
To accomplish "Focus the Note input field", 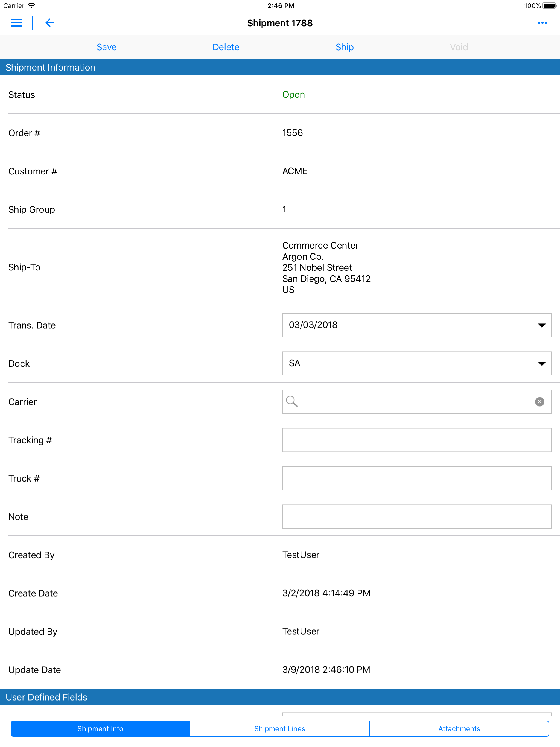I will (x=417, y=516).
